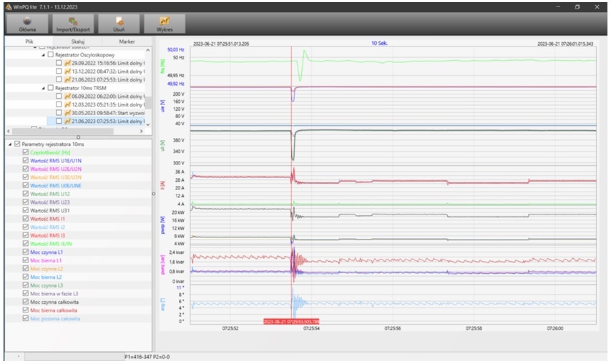Click the splitter handle between tree and parameters
611x364 pixels.
[x=78, y=137]
